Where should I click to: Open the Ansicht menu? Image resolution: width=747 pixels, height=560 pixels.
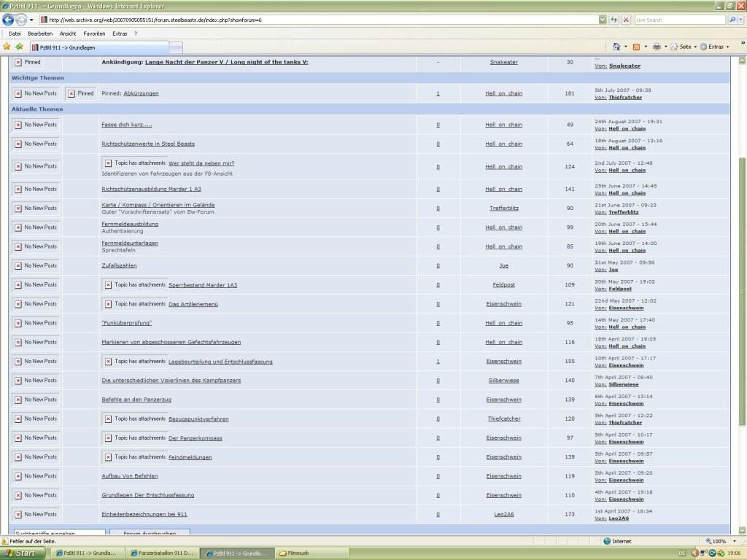point(68,34)
